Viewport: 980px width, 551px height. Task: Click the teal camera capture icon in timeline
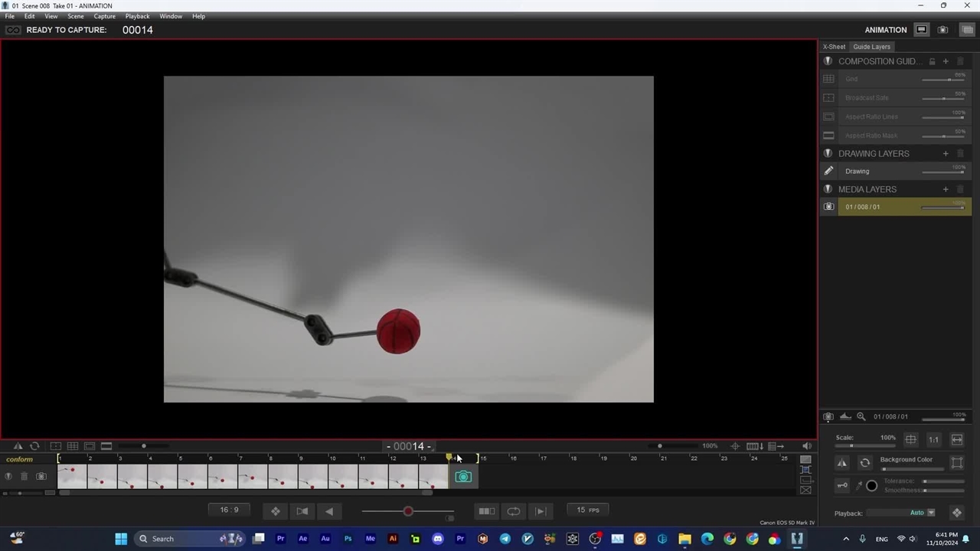point(463,477)
